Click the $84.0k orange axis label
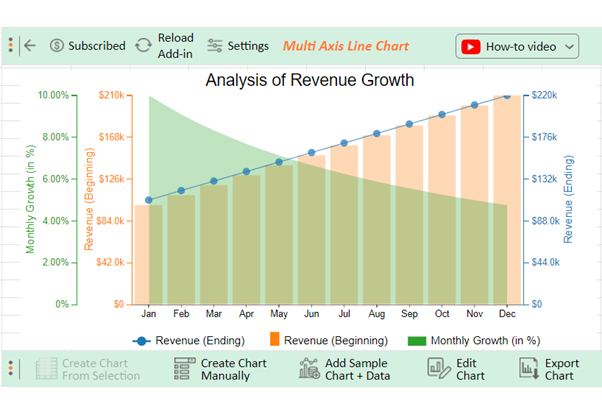This screenshot has width=602, height=414. tap(110, 221)
